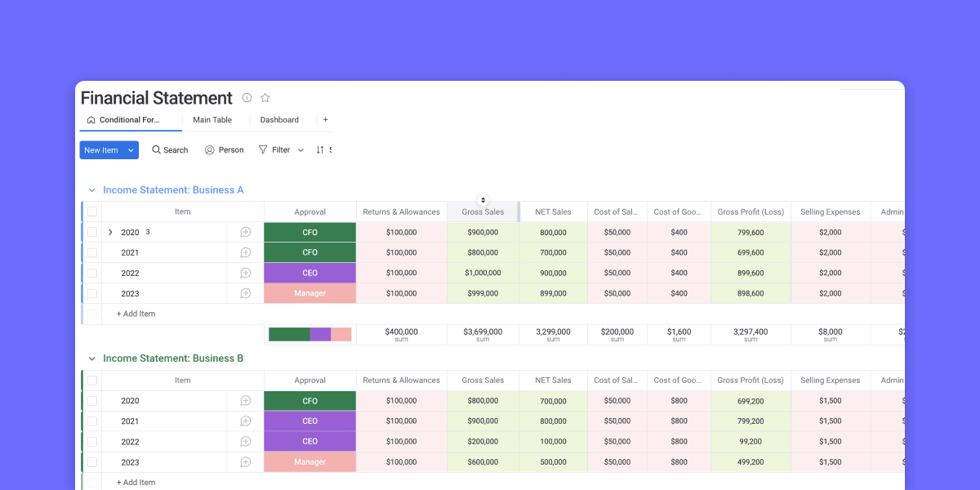Collapse Income Statement: Business A group
This screenshot has width=980, height=490.
pyautogui.click(x=92, y=190)
